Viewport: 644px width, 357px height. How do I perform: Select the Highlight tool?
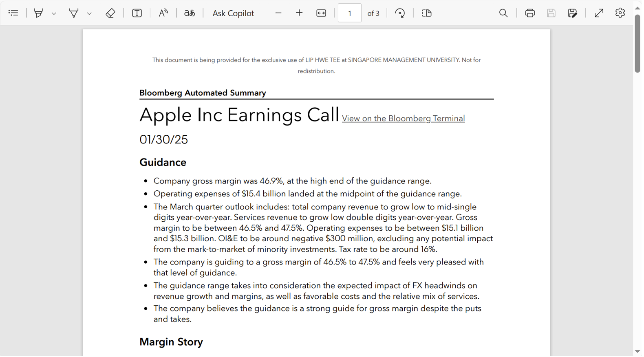[x=38, y=13]
